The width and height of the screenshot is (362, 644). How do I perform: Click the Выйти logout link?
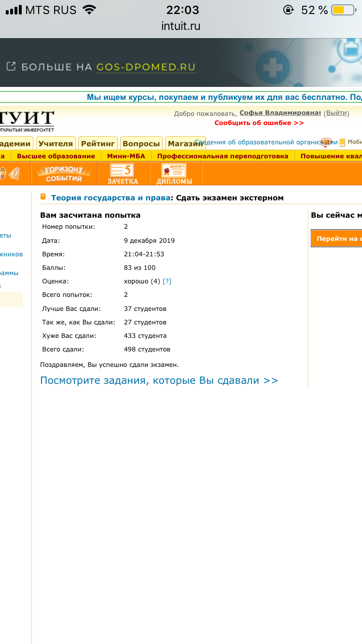335,113
